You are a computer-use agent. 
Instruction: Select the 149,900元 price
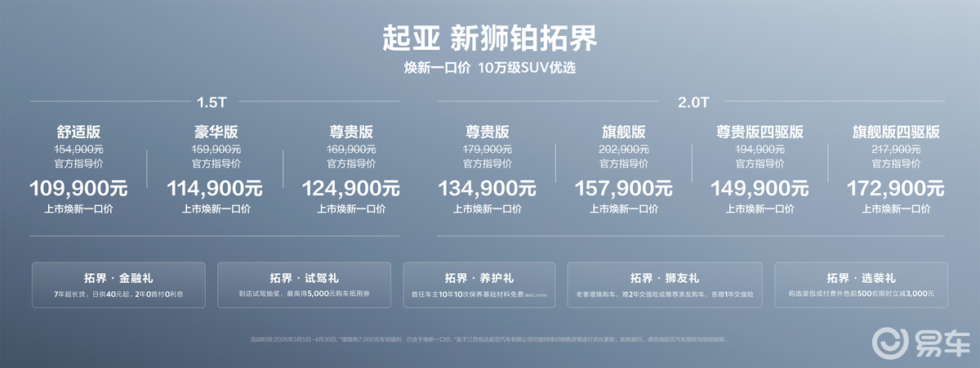[x=759, y=189]
